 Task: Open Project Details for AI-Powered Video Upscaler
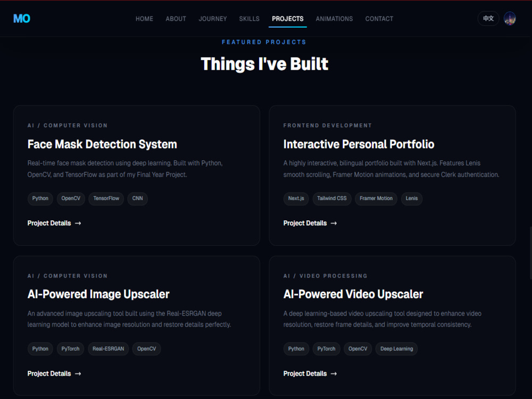tap(310, 373)
